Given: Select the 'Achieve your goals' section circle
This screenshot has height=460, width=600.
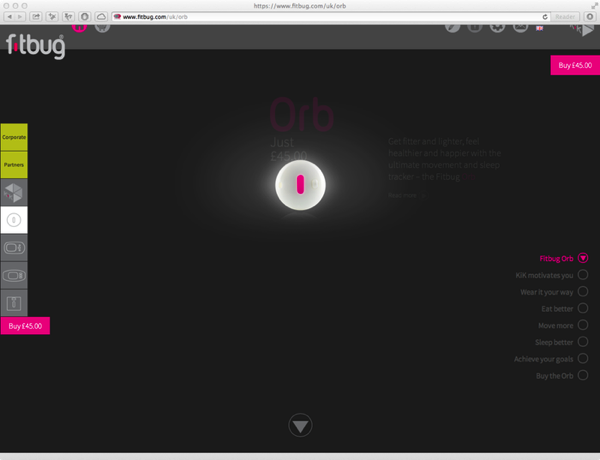Looking at the screenshot, I should (x=583, y=359).
